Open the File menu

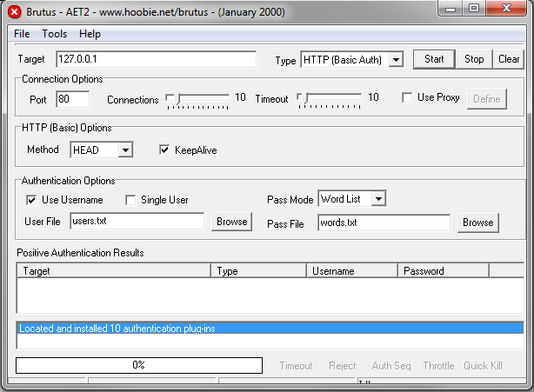[22, 34]
